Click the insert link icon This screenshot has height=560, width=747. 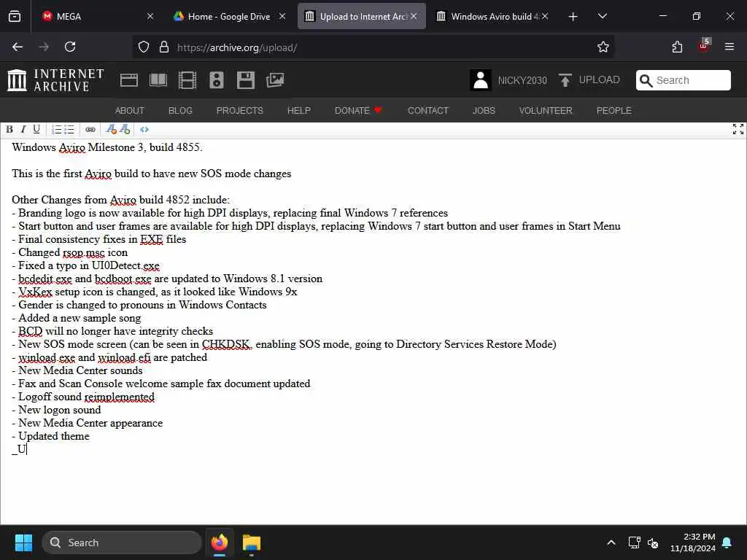(x=90, y=130)
